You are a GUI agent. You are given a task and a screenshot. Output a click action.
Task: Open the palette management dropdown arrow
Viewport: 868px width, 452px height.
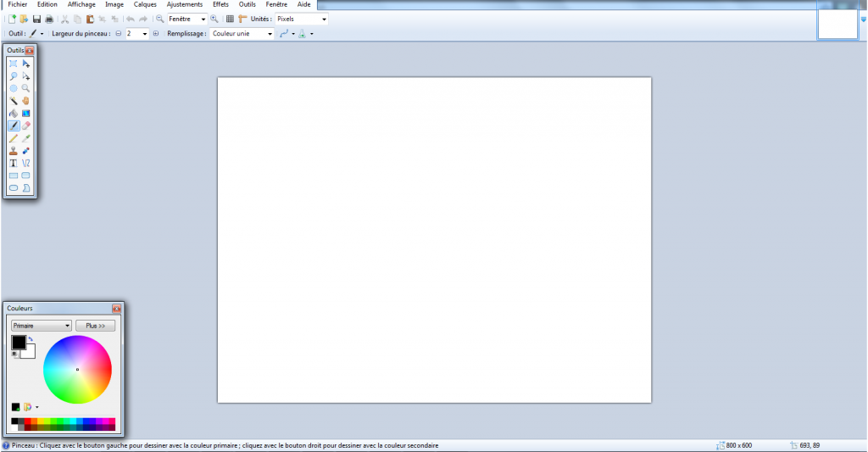37,407
